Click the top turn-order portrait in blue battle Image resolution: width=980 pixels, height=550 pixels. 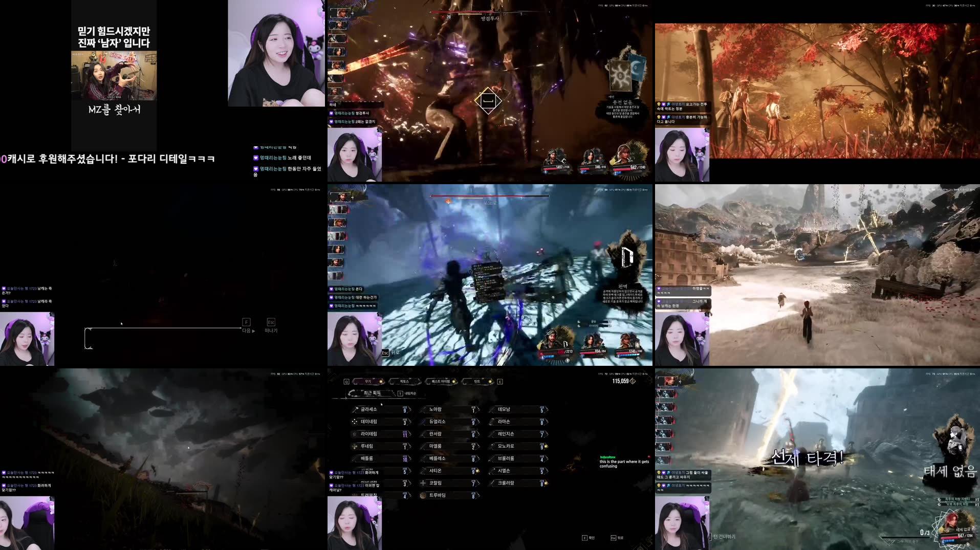coord(340,196)
